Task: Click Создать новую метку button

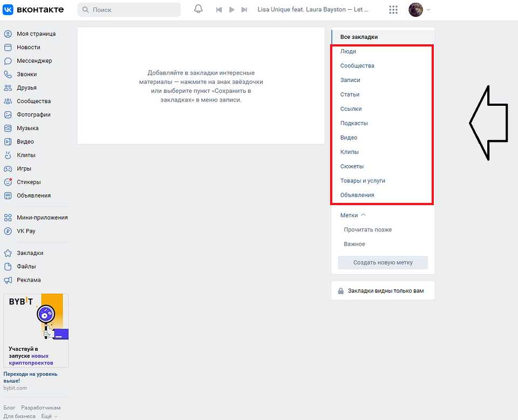Action: 383,262
